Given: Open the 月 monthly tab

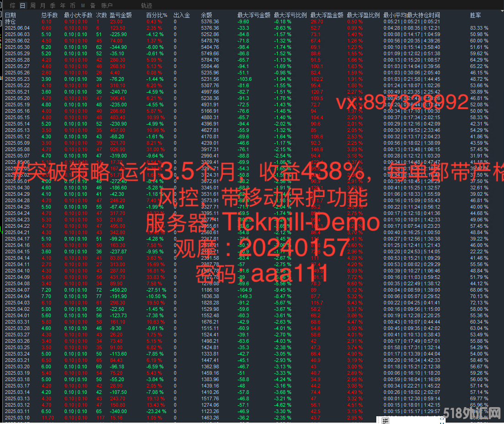Looking at the screenshot, I should [x=43, y=5].
